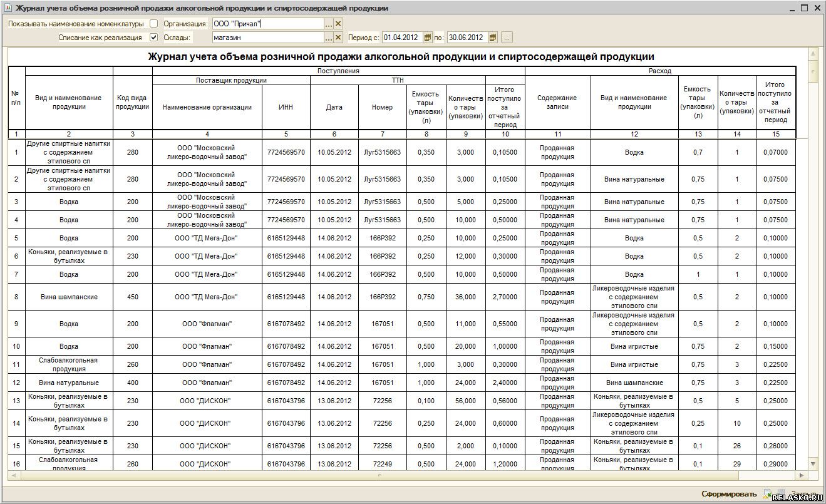Viewport: 826px width, 504px height.
Task: Select total cell 0,56000
Action: pos(505,401)
